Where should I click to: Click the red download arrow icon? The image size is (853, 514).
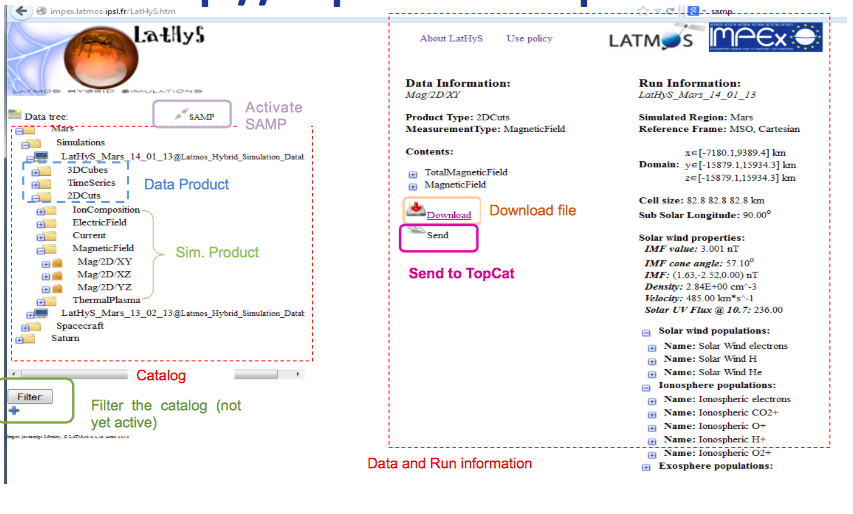point(416,209)
